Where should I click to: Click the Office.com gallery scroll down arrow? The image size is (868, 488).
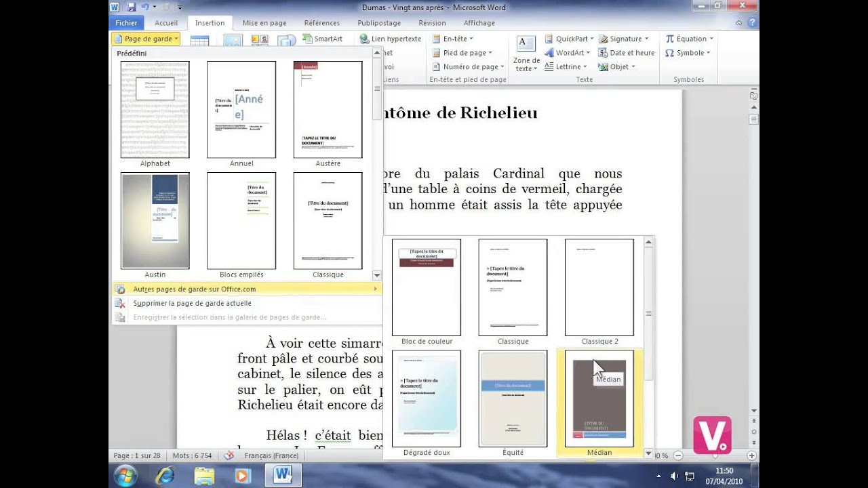649,453
